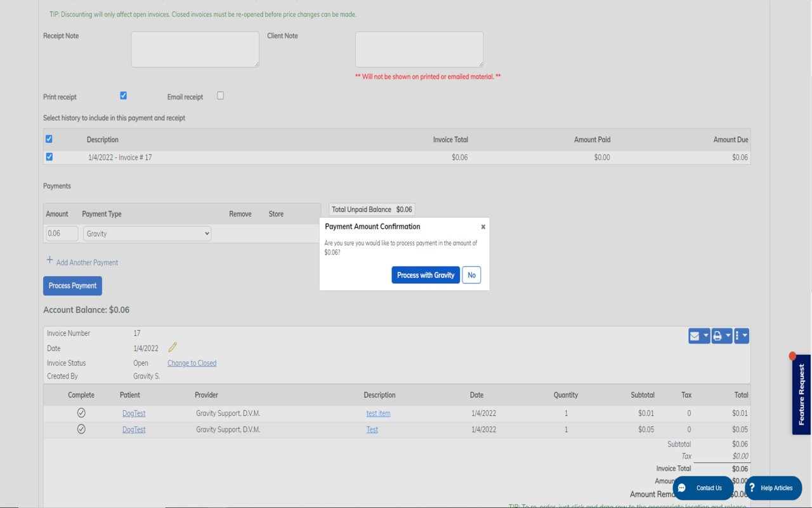The width and height of the screenshot is (812, 508).
Task: Uncheck the Print receipt checkbox
Action: 123,95
